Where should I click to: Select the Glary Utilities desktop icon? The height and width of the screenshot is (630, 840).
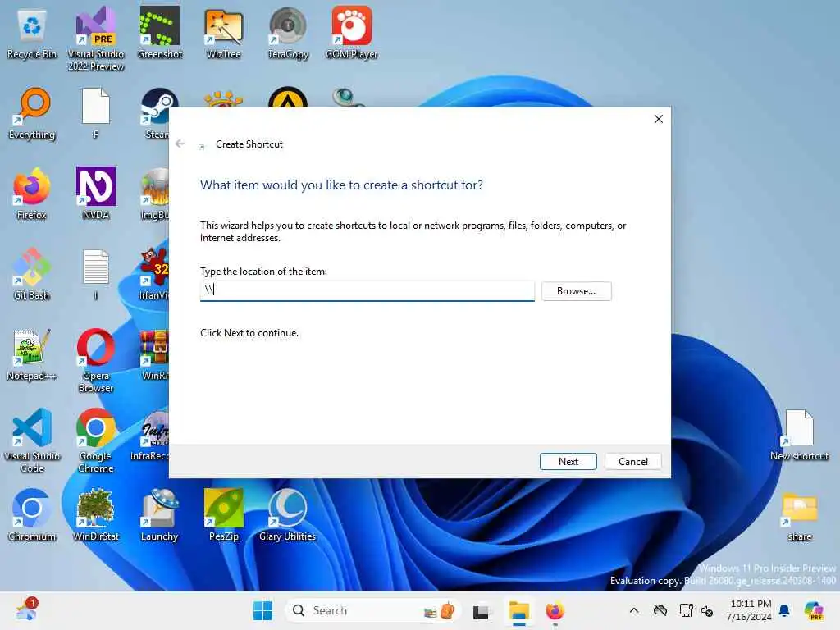(288, 515)
